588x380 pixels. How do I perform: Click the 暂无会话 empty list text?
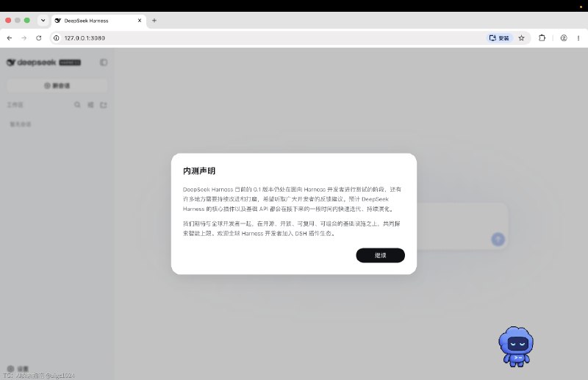(21, 124)
